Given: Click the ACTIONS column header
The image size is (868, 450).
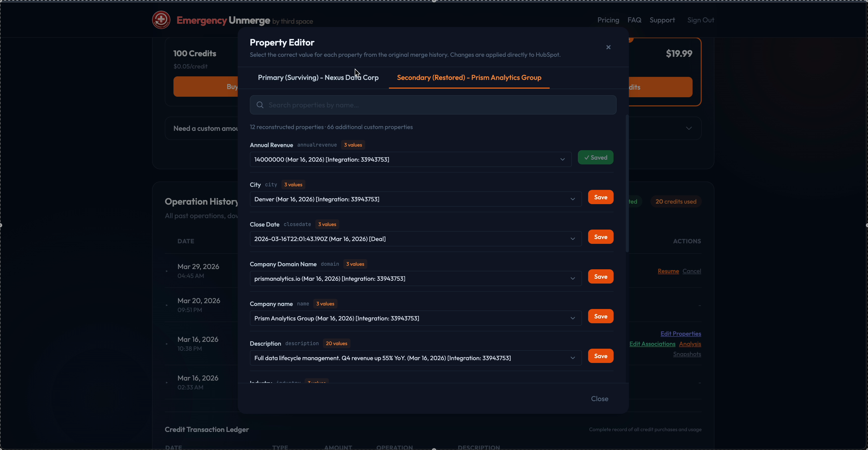Looking at the screenshot, I should tap(687, 241).
